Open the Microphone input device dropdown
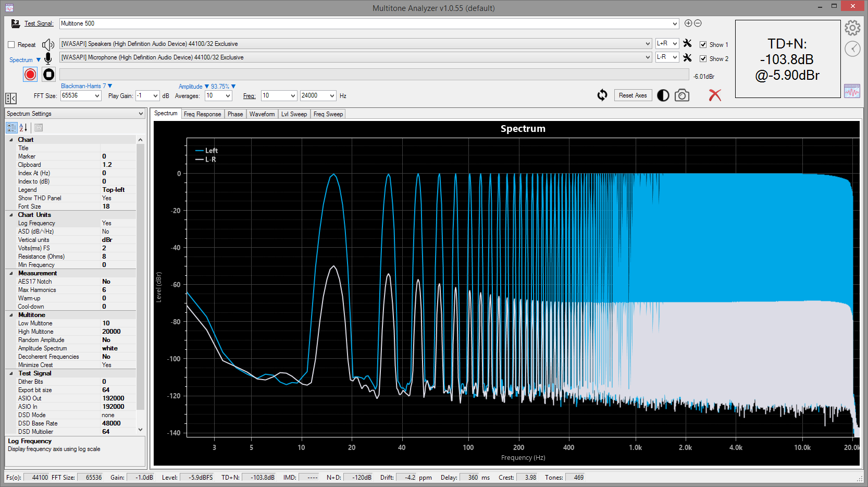Image resolution: width=868 pixels, height=487 pixels. (648, 57)
